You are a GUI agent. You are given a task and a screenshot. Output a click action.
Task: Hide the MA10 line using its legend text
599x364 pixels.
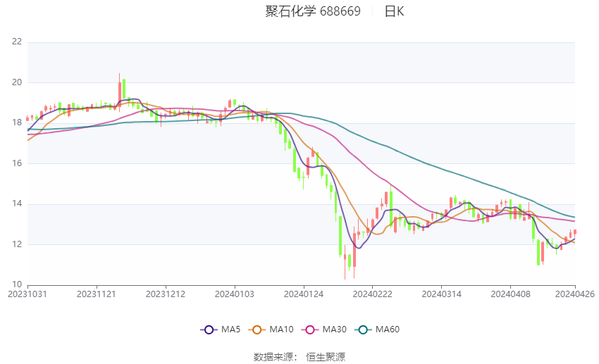pos(282,330)
